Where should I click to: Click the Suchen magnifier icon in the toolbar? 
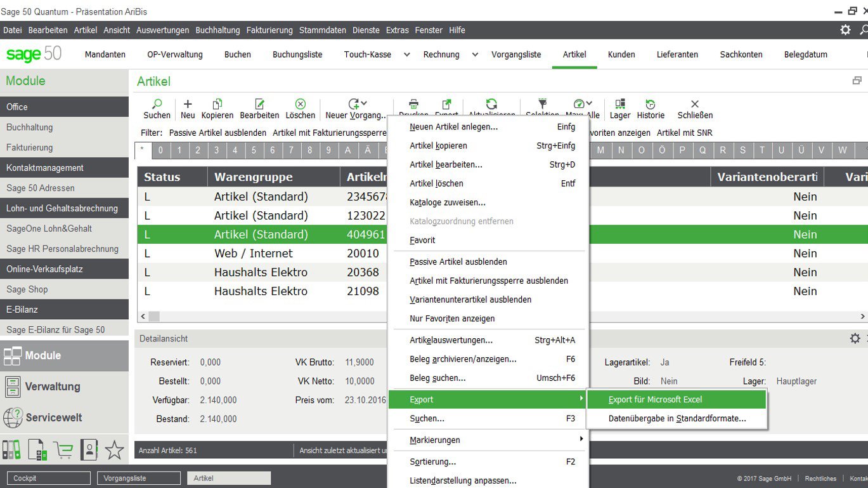pos(157,103)
